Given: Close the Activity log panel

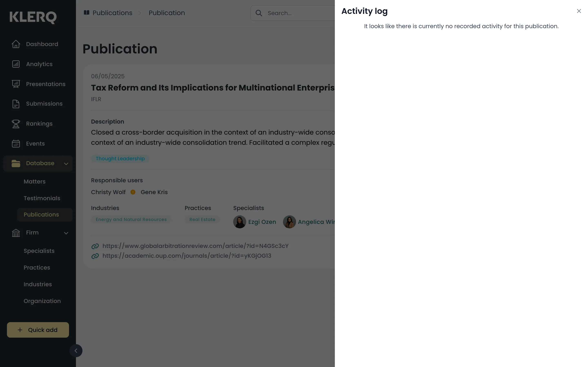Looking at the screenshot, I should 579,11.
